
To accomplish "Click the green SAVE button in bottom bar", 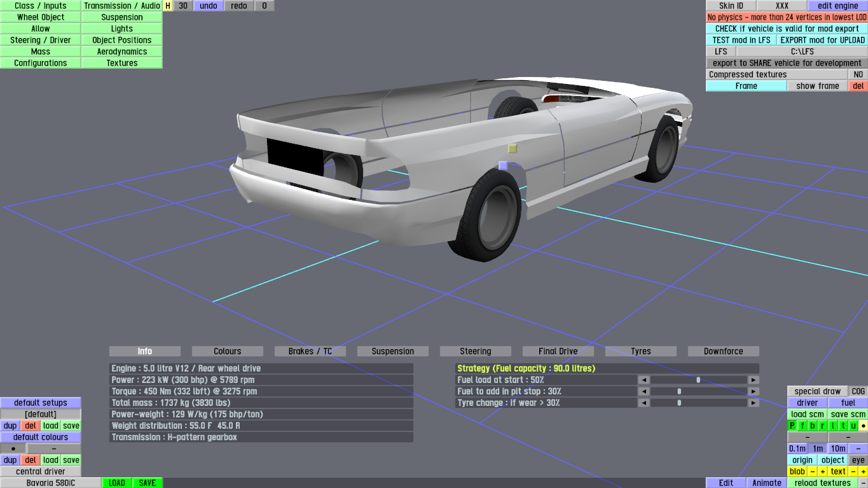I will click(x=148, y=483).
